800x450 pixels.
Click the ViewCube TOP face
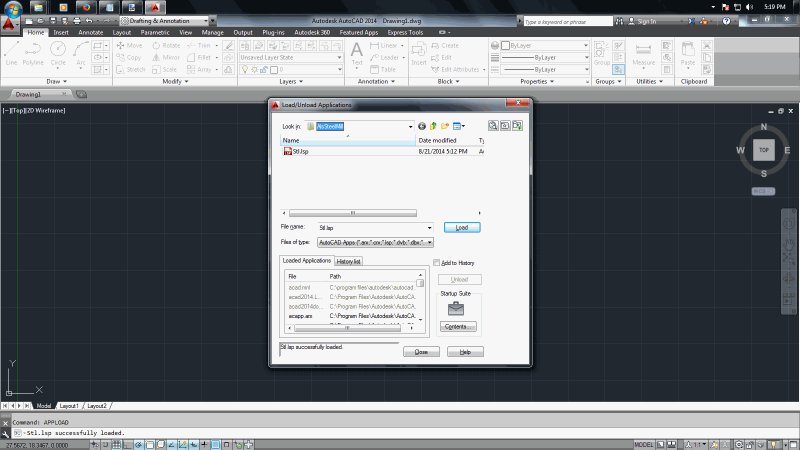pos(764,150)
